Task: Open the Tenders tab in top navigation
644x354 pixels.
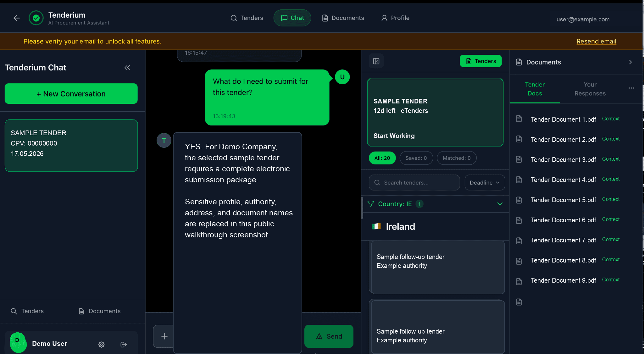Action: coord(247,18)
